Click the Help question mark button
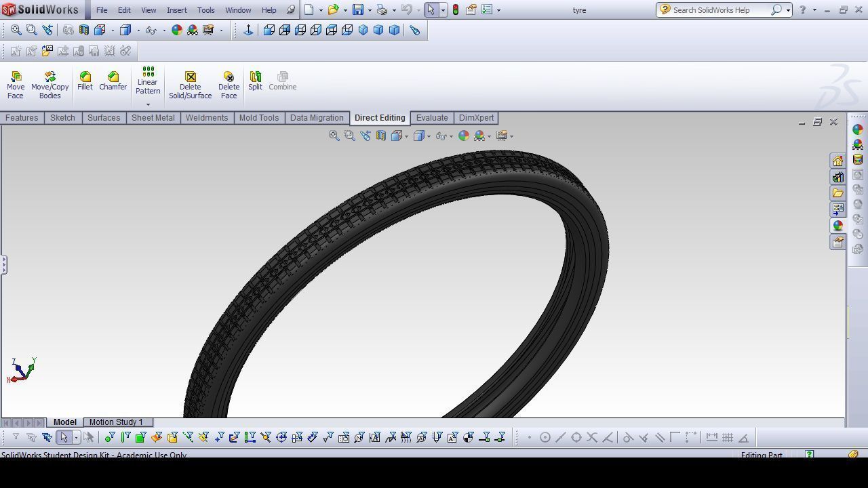 (x=802, y=10)
